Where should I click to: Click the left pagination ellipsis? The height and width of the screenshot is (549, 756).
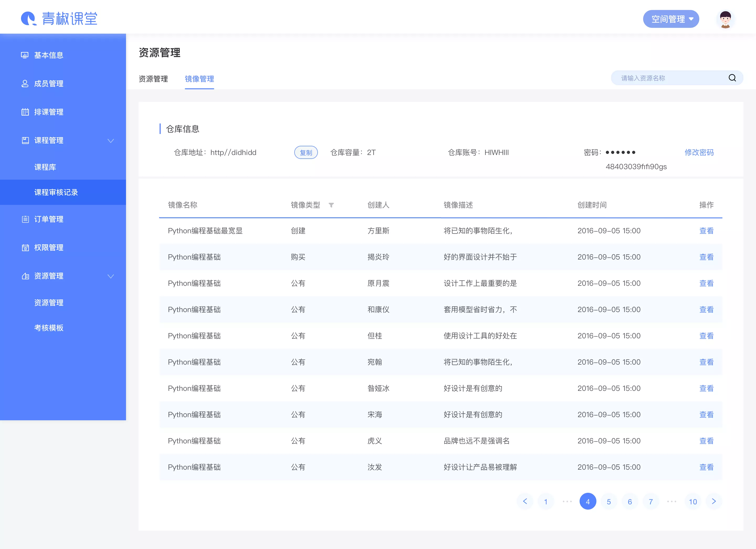tap(567, 501)
